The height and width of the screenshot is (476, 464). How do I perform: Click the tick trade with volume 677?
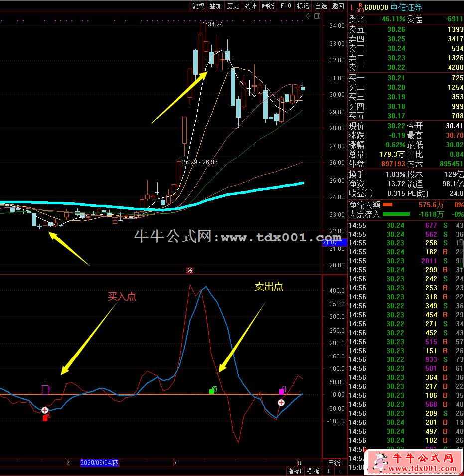pos(431,225)
